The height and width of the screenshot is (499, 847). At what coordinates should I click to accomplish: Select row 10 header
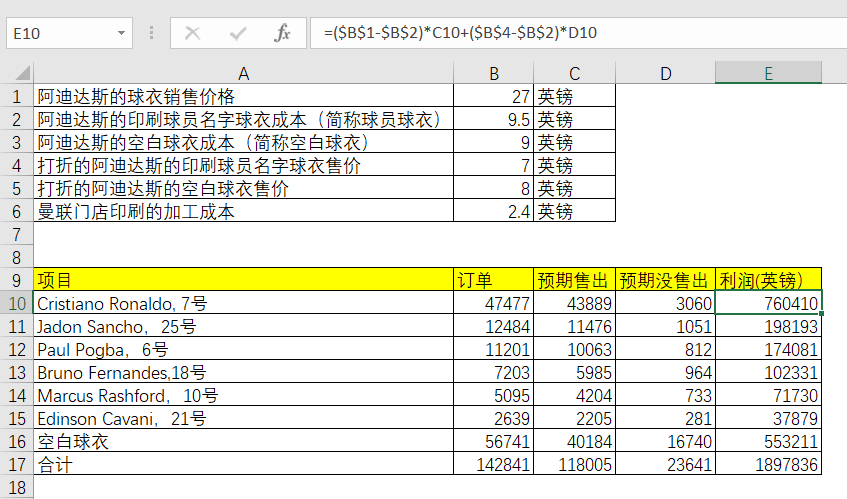coord(17,302)
